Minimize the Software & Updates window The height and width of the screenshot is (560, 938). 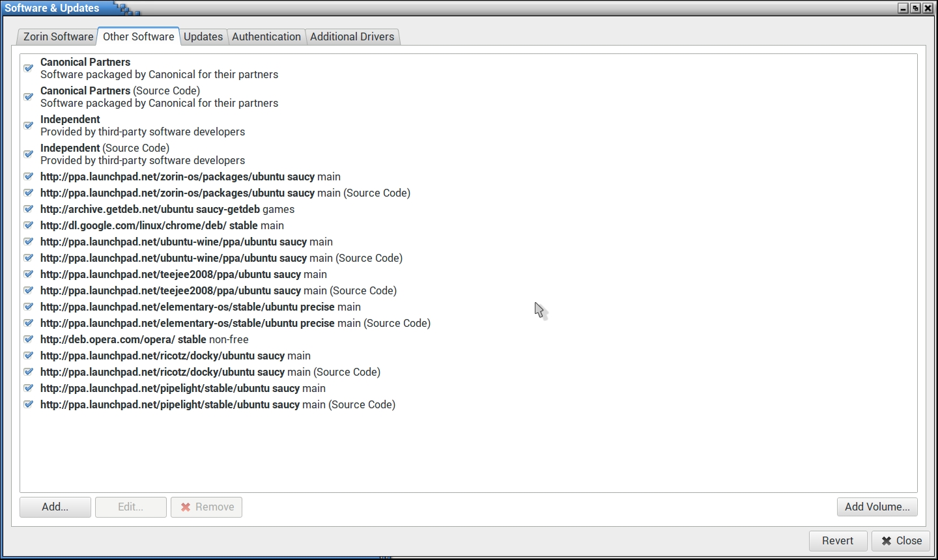pos(903,8)
